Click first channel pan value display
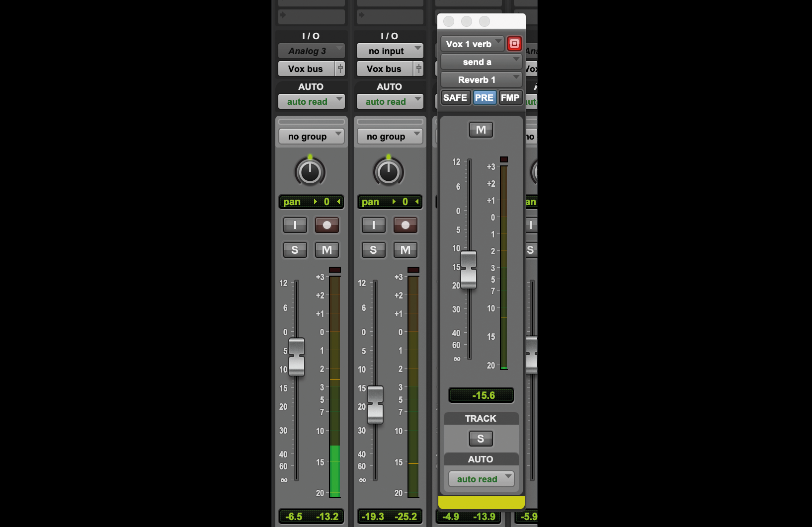Viewport: 812px width, 527px height. click(311, 202)
